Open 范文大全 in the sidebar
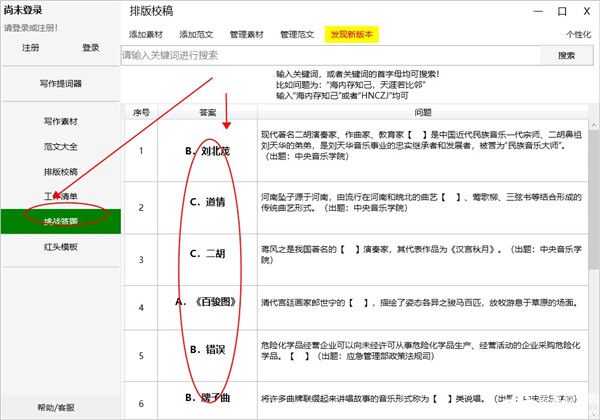The width and height of the screenshot is (600, 420). 60,146
